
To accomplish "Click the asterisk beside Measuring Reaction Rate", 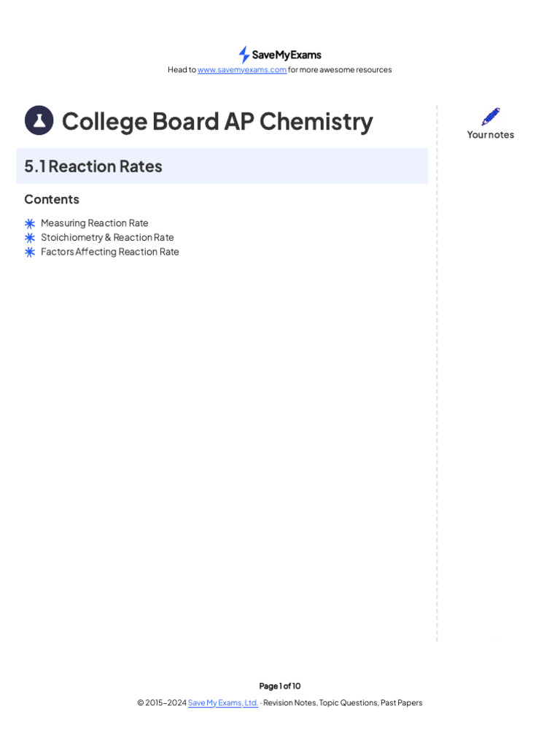I will [x=30, y=223].
